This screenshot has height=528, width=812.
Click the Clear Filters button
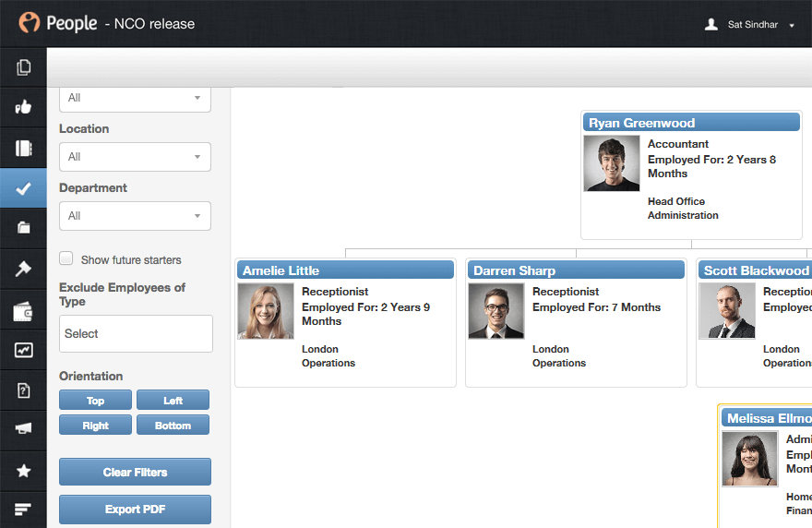click(x=135, y=472)
